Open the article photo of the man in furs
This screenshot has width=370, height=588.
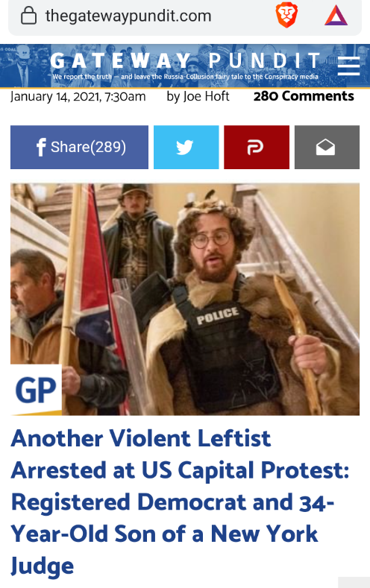185,300
